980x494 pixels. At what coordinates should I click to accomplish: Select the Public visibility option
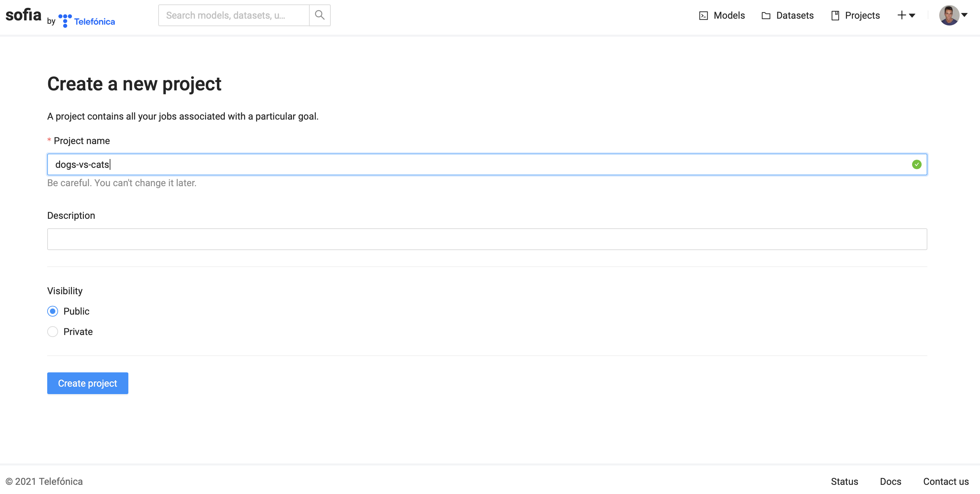(x=53, y=311)
